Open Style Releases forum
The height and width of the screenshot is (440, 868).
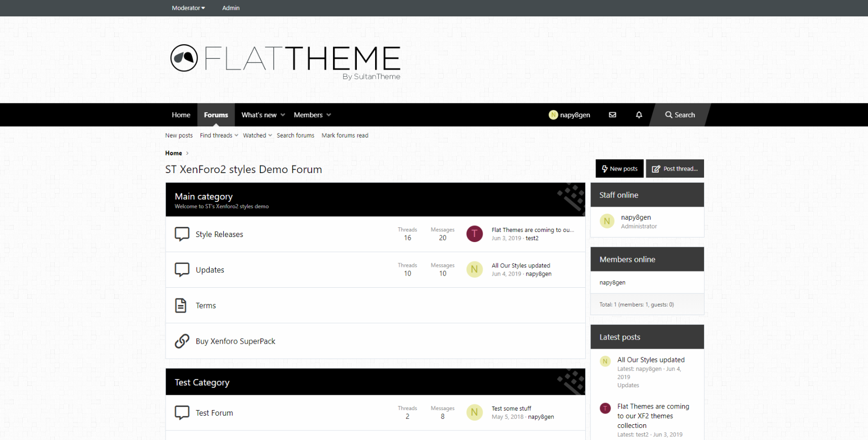pyautogui.click(x=219, y=234)
